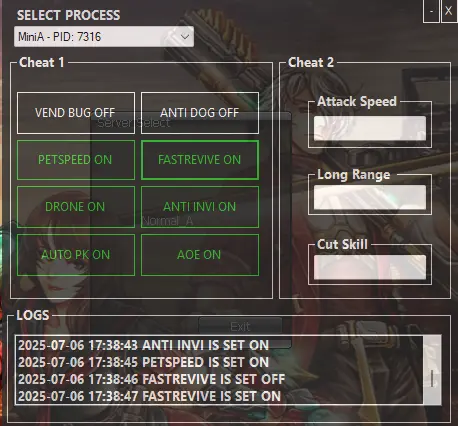This screenshot has width=458, height=426.
Task: Toggle the VEND BUG OFF button
Action: coord(76,113)
